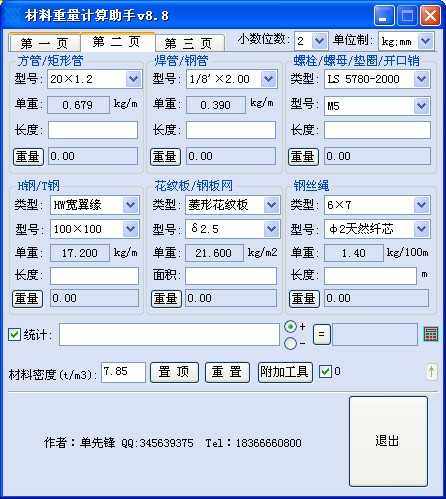Open 螺栓 类型 dropdown LS 5780-2000
446x499 pixels.
(422, 79)
